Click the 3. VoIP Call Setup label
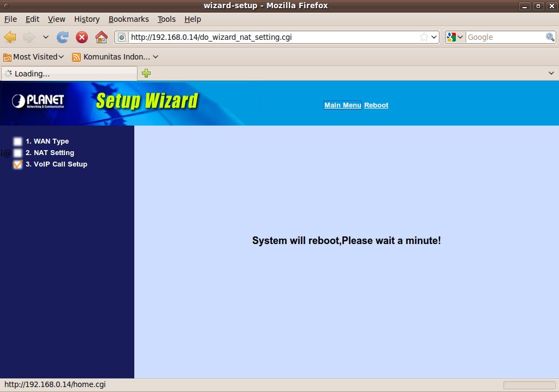 [x=56, y=164]
